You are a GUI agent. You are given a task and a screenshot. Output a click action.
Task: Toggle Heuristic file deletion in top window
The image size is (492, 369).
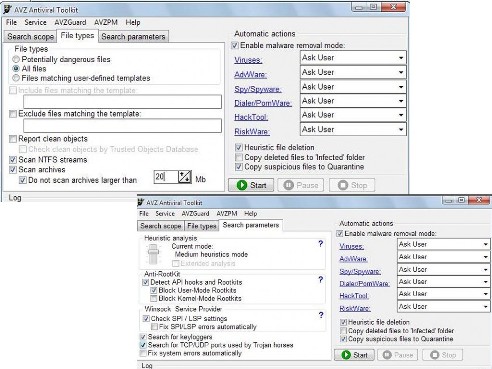pos(239,147)
